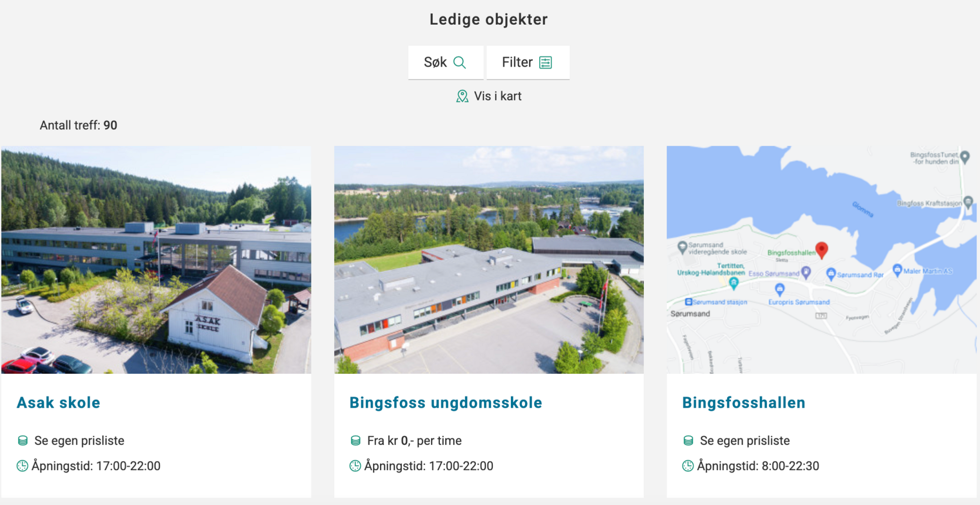Click the Bingsfoss ungdomsskole aerial photo
The width and height of the screenshot is (980, 505).
489,260
